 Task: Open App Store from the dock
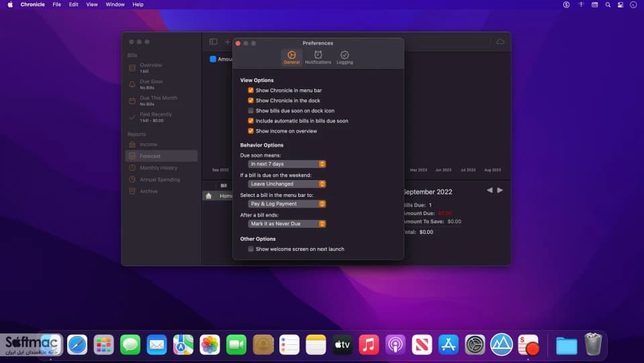click(448, 344)
